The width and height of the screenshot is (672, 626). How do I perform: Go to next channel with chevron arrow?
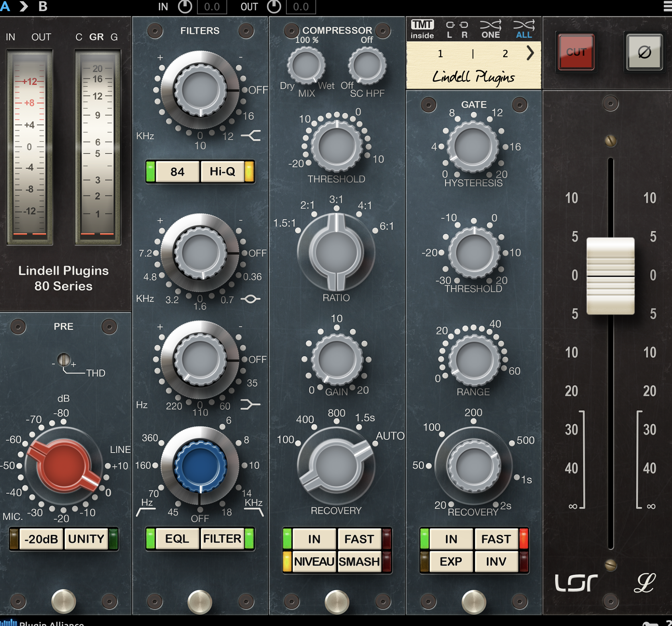530,53
